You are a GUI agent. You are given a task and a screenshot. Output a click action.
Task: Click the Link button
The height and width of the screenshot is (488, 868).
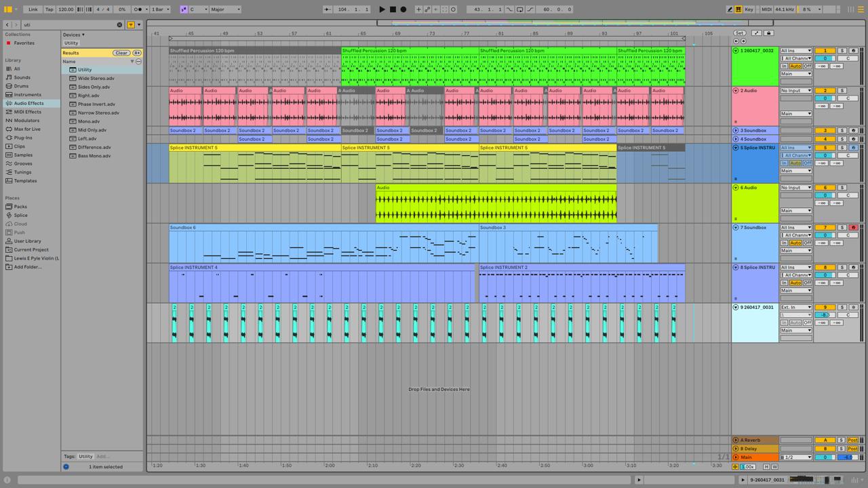tap(33, 9)
